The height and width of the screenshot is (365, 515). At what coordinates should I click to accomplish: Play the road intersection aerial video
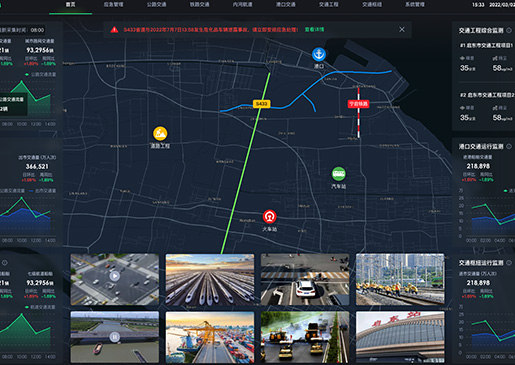(115, 276)
